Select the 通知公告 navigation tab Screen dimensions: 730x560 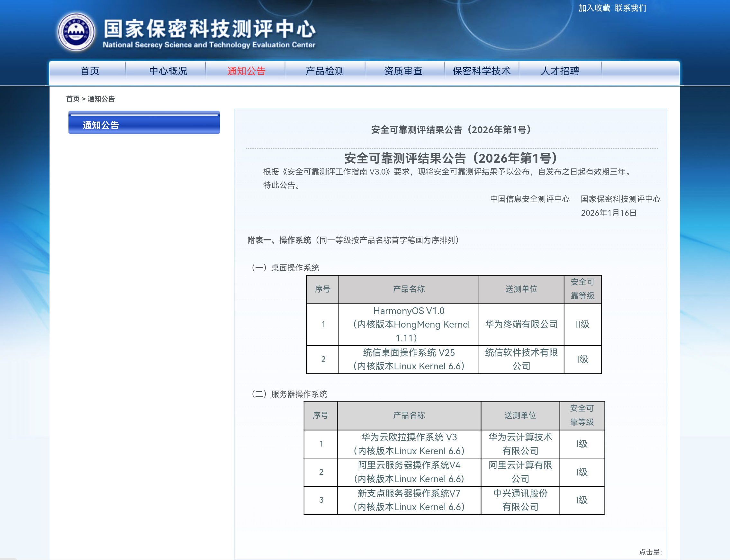click(x=246, y=71)
